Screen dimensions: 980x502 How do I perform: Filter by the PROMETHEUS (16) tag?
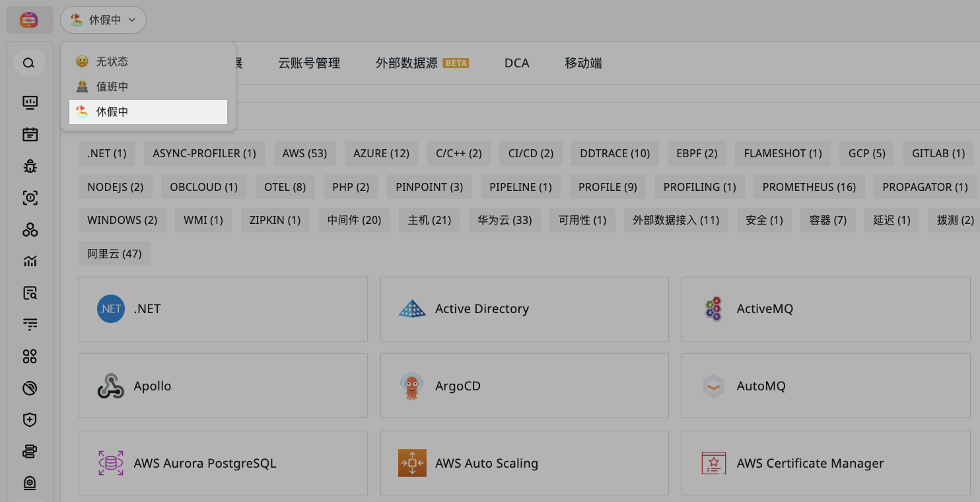click(809, 187)
